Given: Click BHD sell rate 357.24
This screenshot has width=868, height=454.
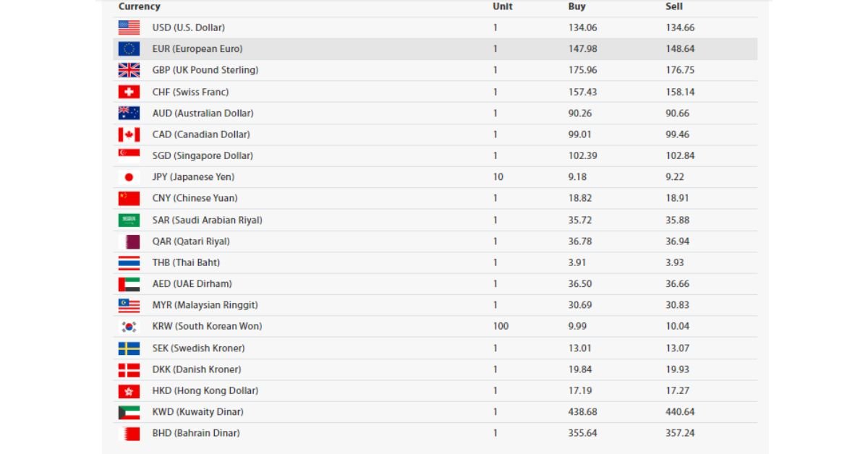Looking at the screenshot, I should click(x=680, y=433).
